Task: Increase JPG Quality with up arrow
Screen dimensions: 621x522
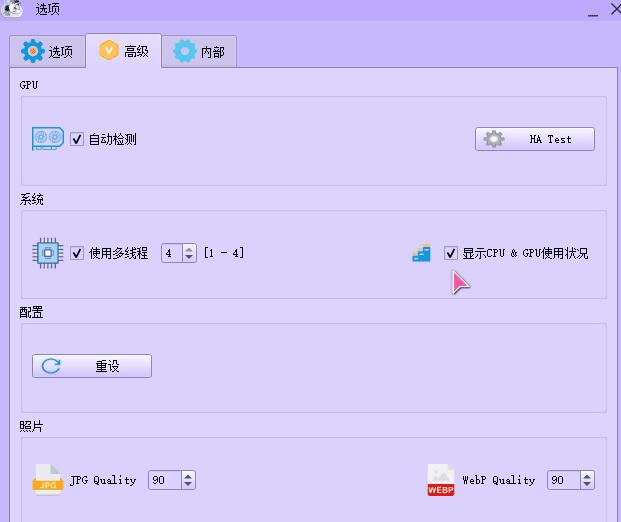Action: 189,476
